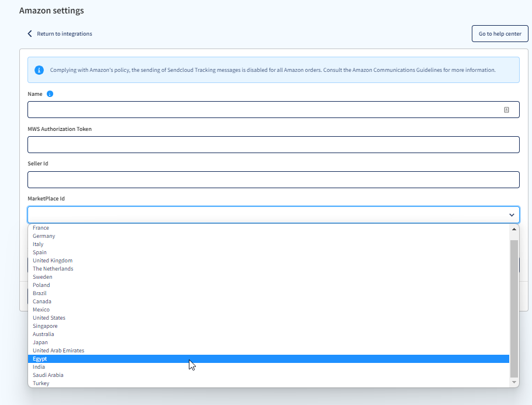This screenshot has height=405, width=532.
Task: Click the MWS Authorization Token label
Action: point(60,129)
